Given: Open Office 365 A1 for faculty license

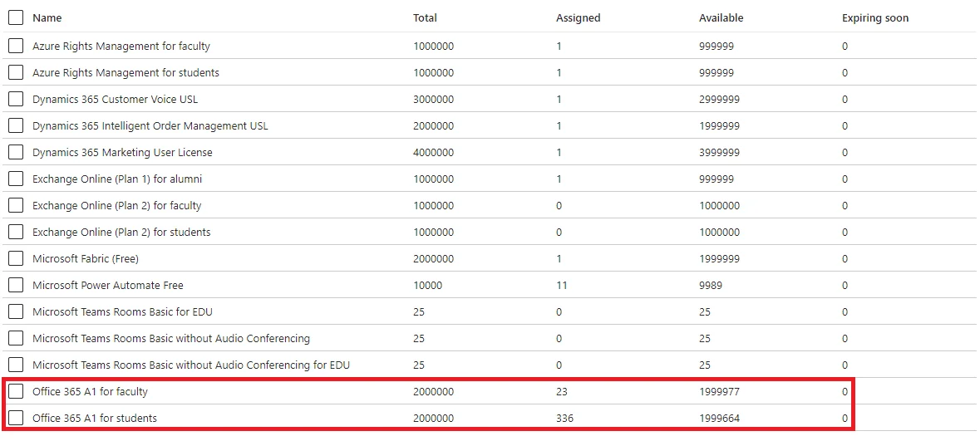Looking at the screenshot, I should click(90, 392).
